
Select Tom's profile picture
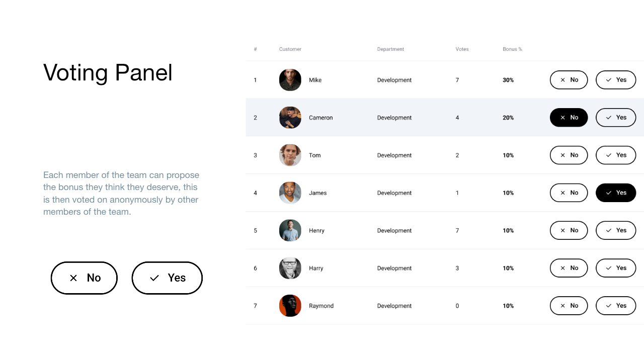290,155
